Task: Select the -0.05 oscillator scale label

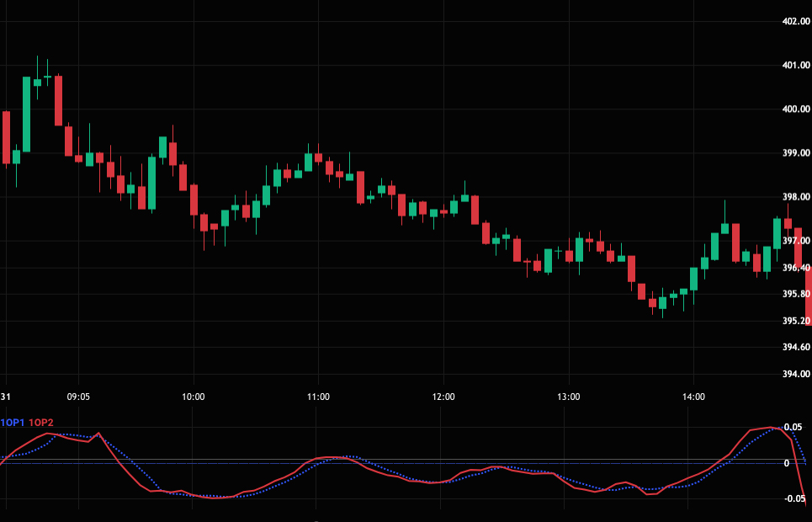Action: pos(792,498)
